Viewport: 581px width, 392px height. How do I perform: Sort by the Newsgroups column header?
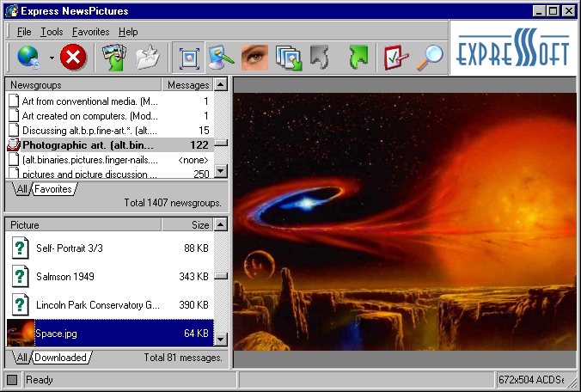click(x=83, y=85)
